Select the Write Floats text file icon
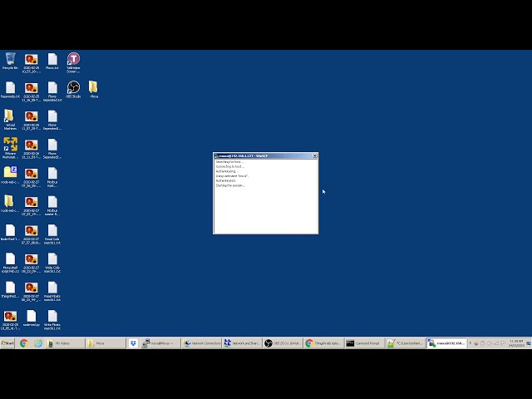This screenshot has height=399, width=532. pyautogui.click(x=52, y=319)
